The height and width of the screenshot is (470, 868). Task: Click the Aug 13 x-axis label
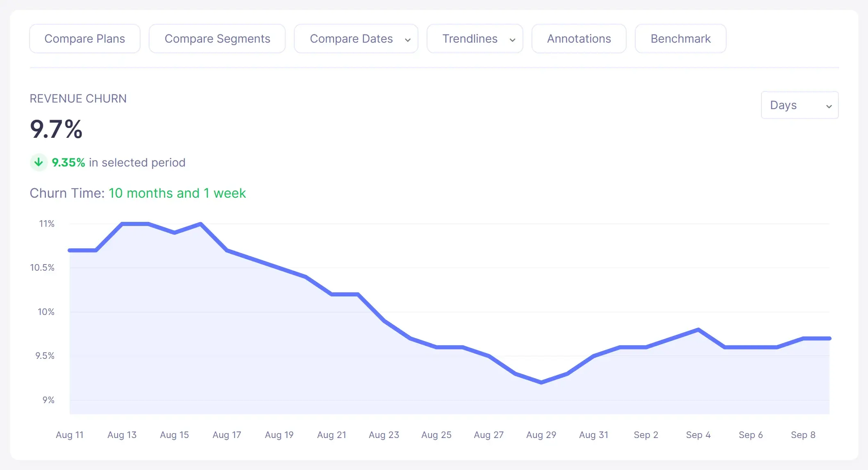tap(122, 435)
